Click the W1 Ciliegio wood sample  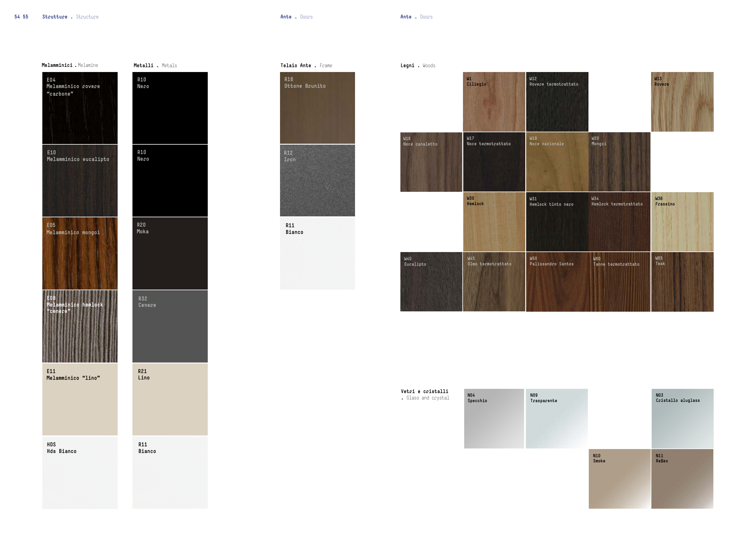[x=494, y=102]
